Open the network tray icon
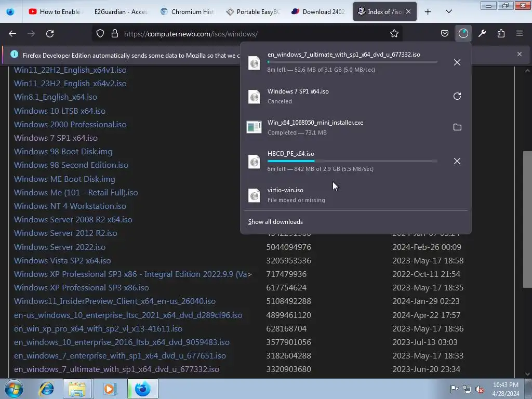532x399 pixels. pos(467,389)
